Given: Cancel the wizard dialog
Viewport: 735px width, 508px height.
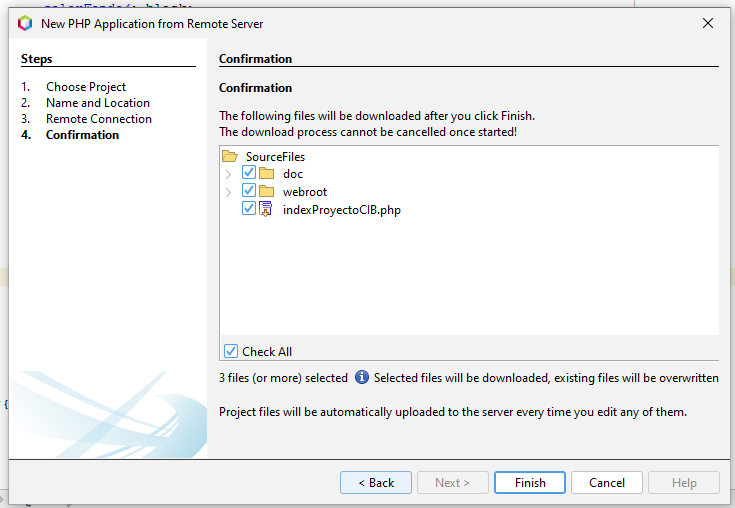Looking at the screenshot, I should [607, 482].
